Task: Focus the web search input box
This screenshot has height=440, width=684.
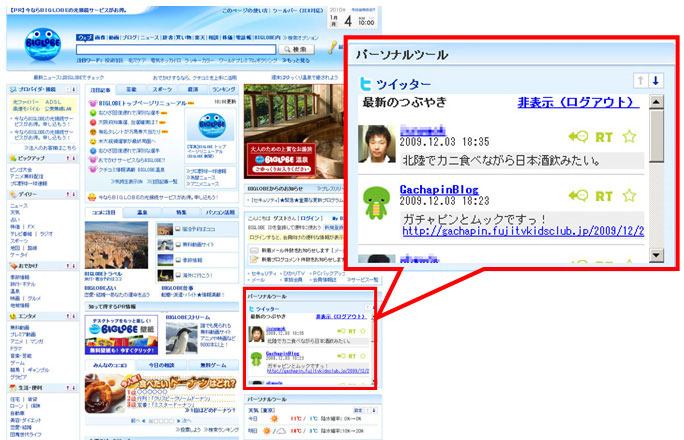Action: (176, 49)
